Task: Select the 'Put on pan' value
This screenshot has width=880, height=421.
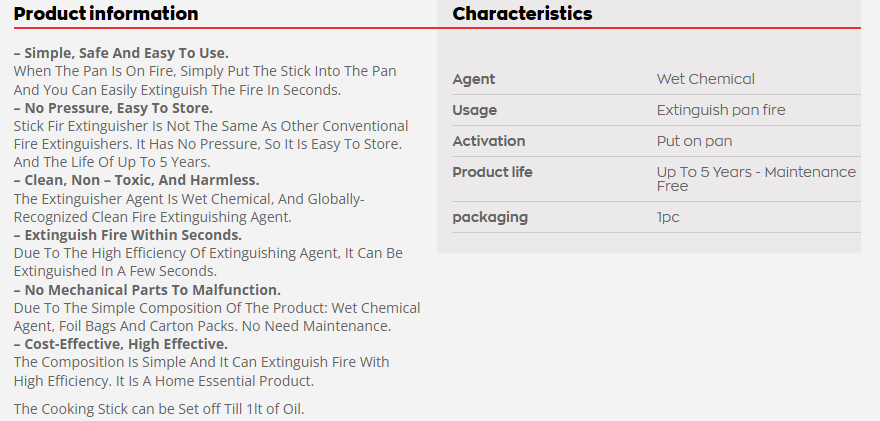Action: point(694,141)
